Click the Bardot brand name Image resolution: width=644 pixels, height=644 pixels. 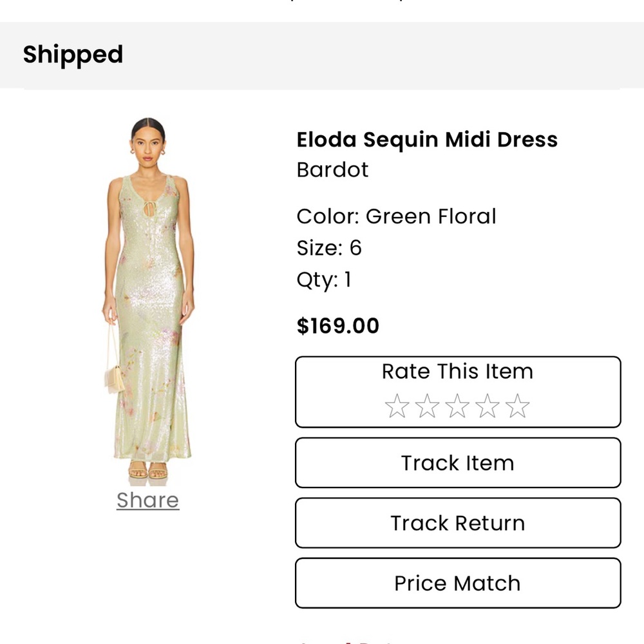[x=332, y=170]
